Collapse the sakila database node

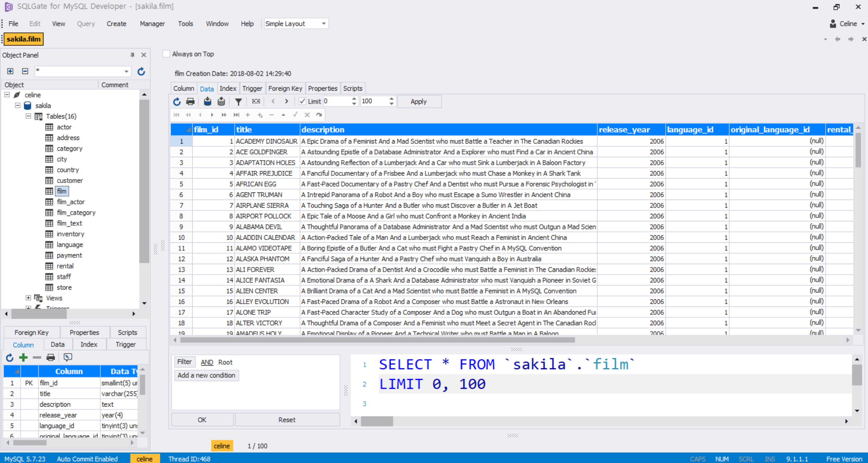[x=17, y=105]
